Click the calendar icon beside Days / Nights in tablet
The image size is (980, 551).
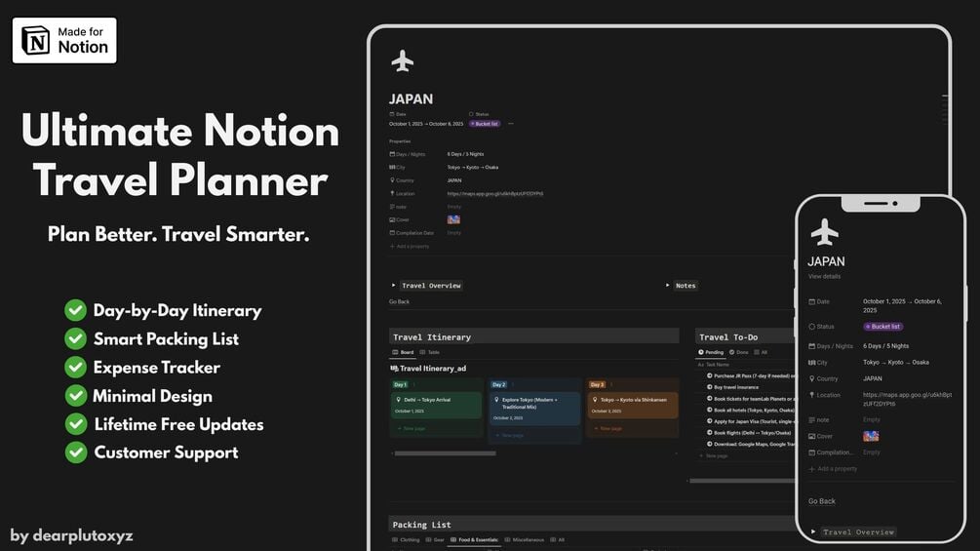coord(392,154)
